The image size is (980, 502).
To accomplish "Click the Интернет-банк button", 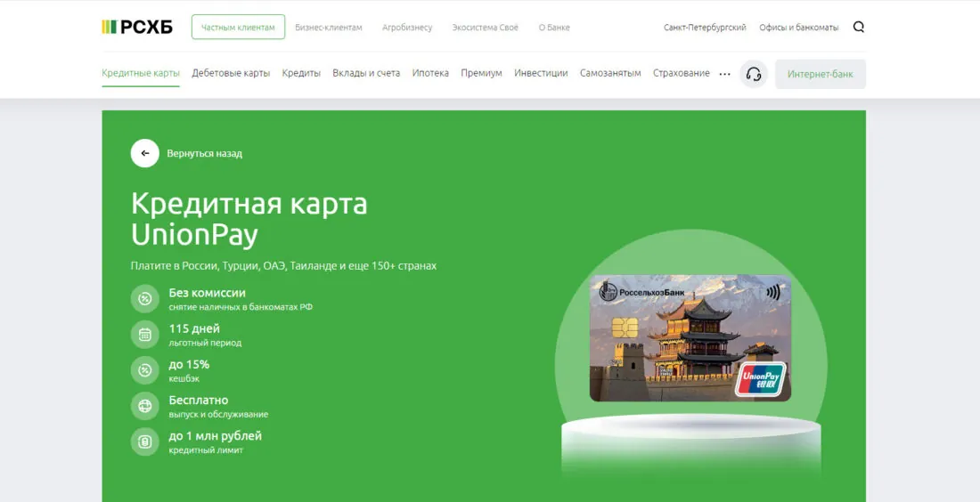I will (x=820, y=74).
